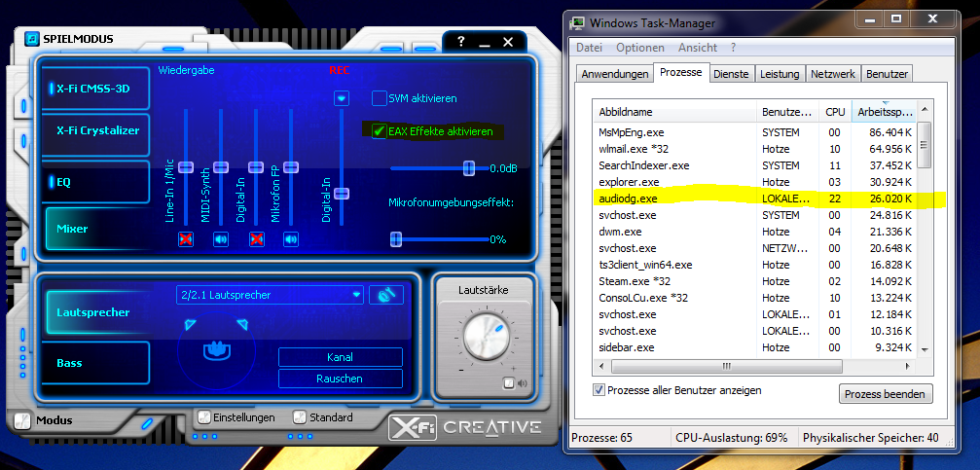Image resolution: width=980 pixels, height=470 pixels.
Task: Click the 0.0dB horizontal slider handle
Action: pyautogui.click(x=469, y=167)
